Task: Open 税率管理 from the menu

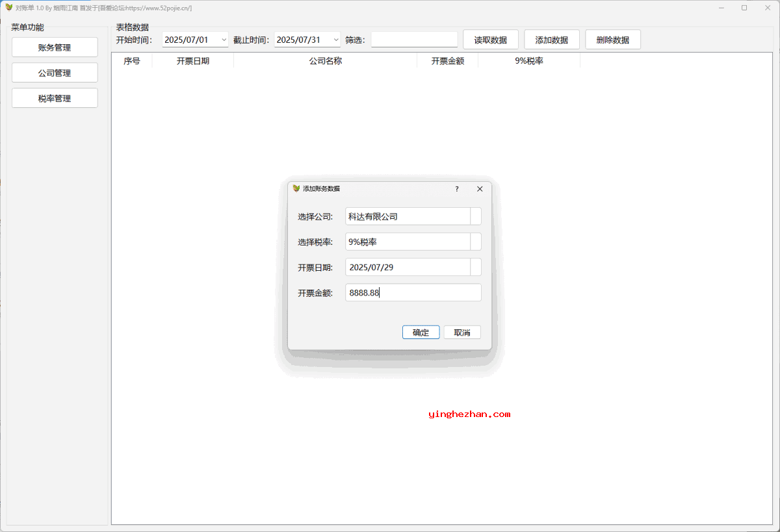Action: pos(55,98)
